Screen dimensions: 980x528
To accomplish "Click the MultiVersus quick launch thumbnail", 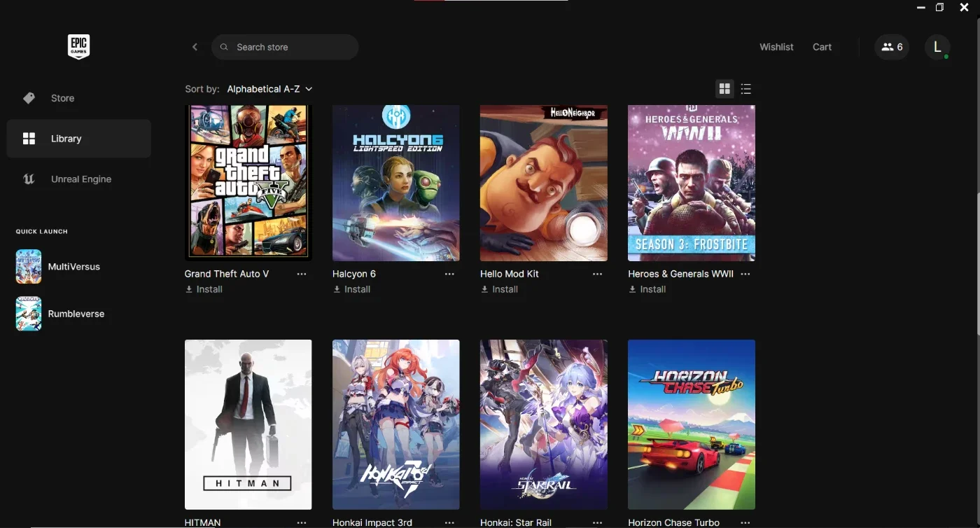I will 29,267.
